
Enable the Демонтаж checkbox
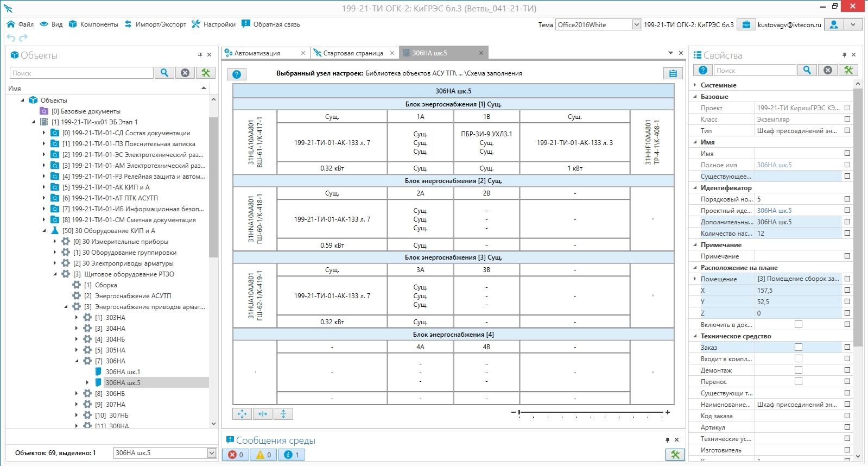(798, 370)
